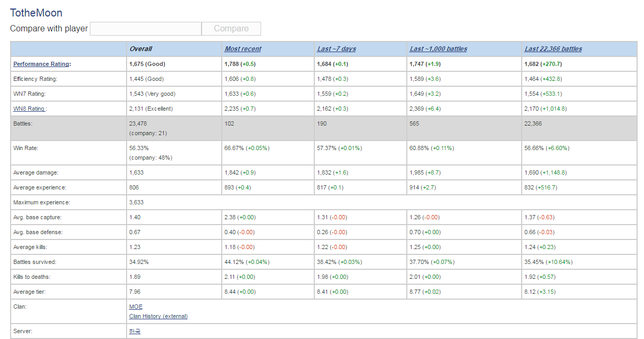Open the Most recent column link
The image size is (644, 339).
click(242, 49)
